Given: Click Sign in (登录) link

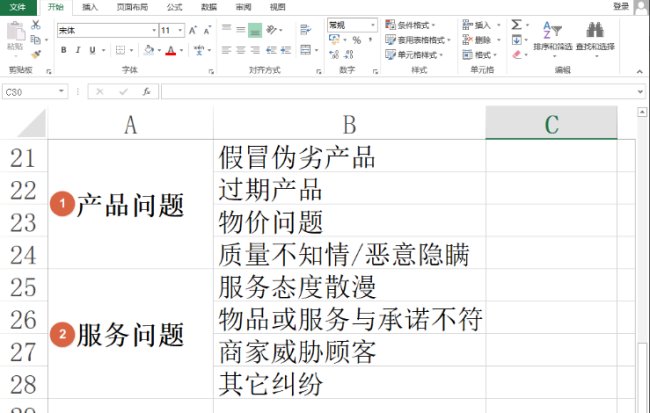Looking at the screenshot, I should 621,6.
